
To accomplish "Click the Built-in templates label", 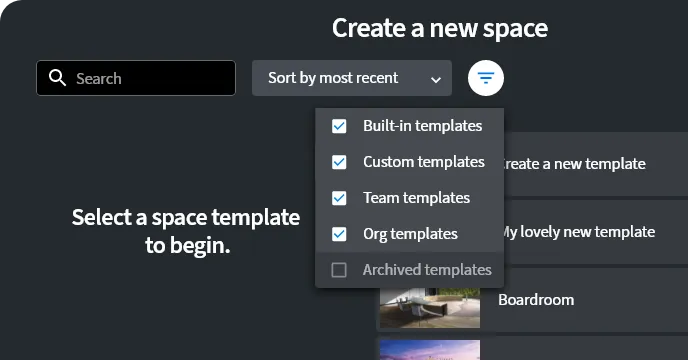I will click(x=423, y=126).
